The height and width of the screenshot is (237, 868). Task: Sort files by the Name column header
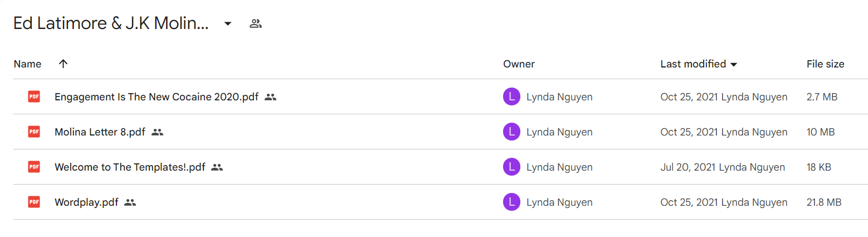27,64
